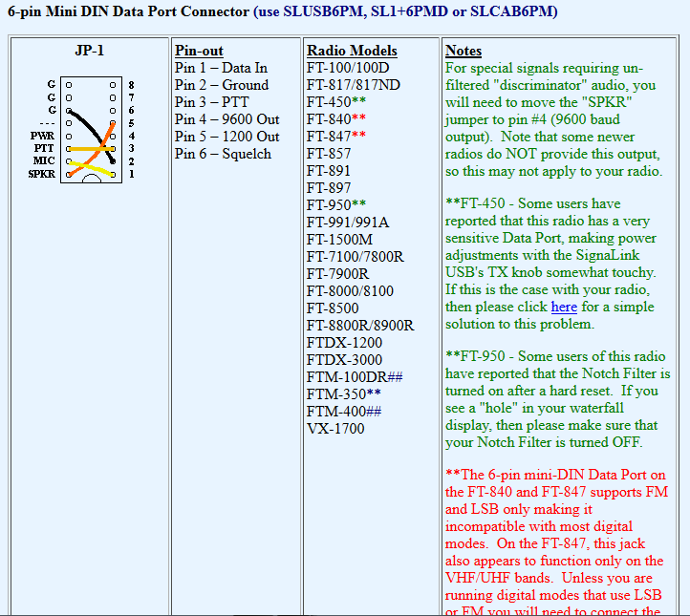Click the FT-897 radio model
Image resolution: width=690 pixels, height=616 pixels.
(329, 188)
